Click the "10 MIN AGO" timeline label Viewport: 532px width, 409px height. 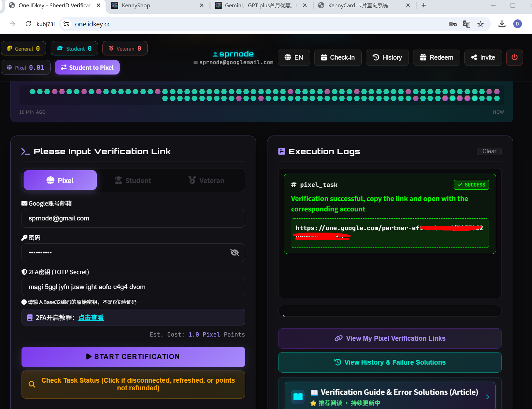[x=32, y=112]
